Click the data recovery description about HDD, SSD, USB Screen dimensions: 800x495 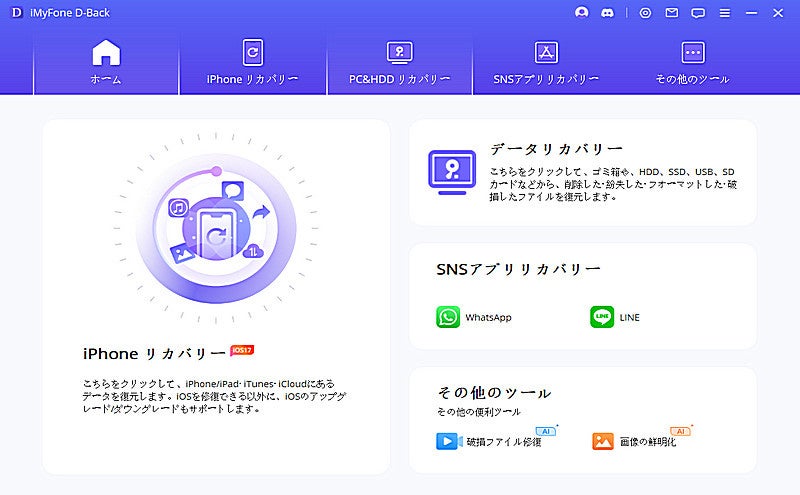(x=613, y=184)
